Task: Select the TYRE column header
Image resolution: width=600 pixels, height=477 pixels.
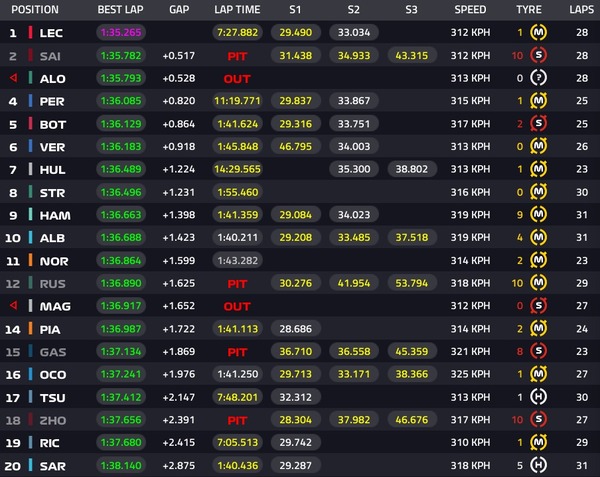Action: tap(529, 10)
